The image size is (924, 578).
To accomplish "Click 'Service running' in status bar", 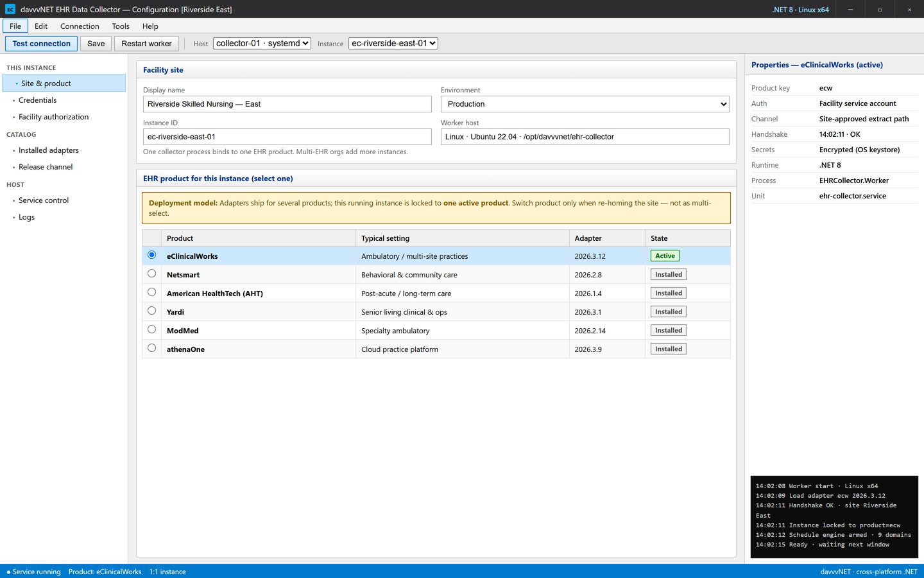I will [33, 572].
